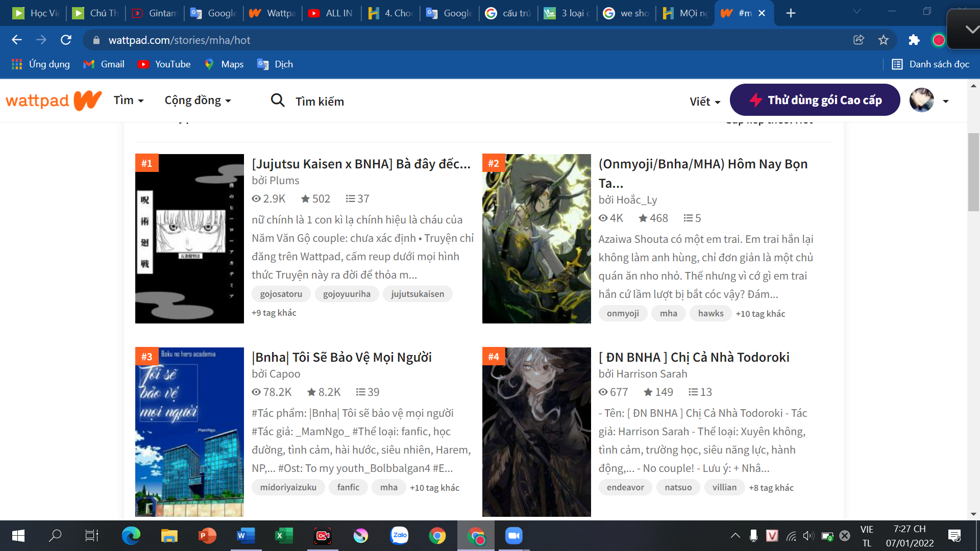The height and width of the screenshot is (551, 980).
Task: Open story title [Jujutsu Kaisen x BNHA] Bà đây
Action: [361, 164]
